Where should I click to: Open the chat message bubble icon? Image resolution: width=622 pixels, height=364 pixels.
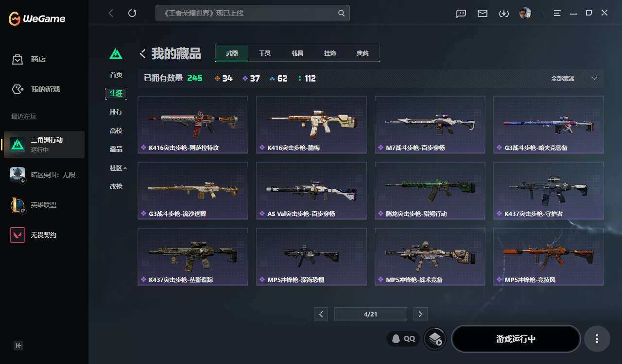(461, 14)
